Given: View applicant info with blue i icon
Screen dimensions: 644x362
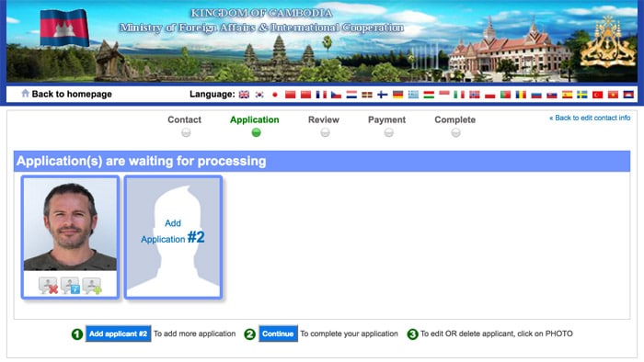Looking at the screenshot, I should click(x=70, y=286).
